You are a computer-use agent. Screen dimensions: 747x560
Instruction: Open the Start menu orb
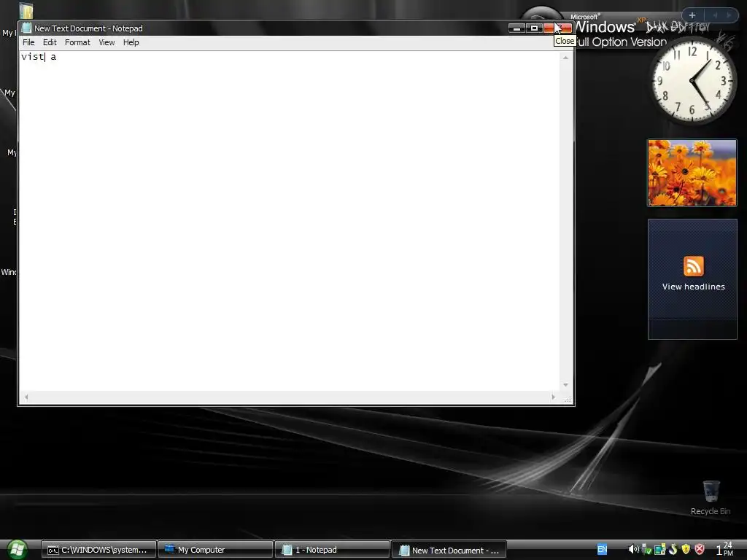tap(17, 550)
